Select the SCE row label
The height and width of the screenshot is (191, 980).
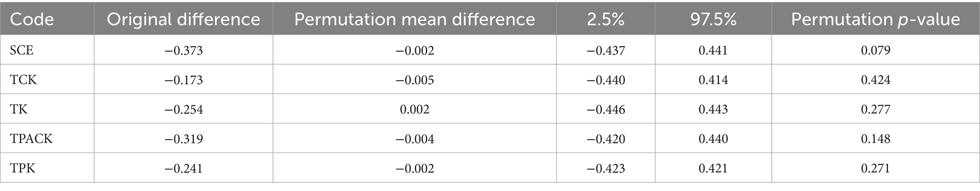pyautogui.click(x=22, y=50)
